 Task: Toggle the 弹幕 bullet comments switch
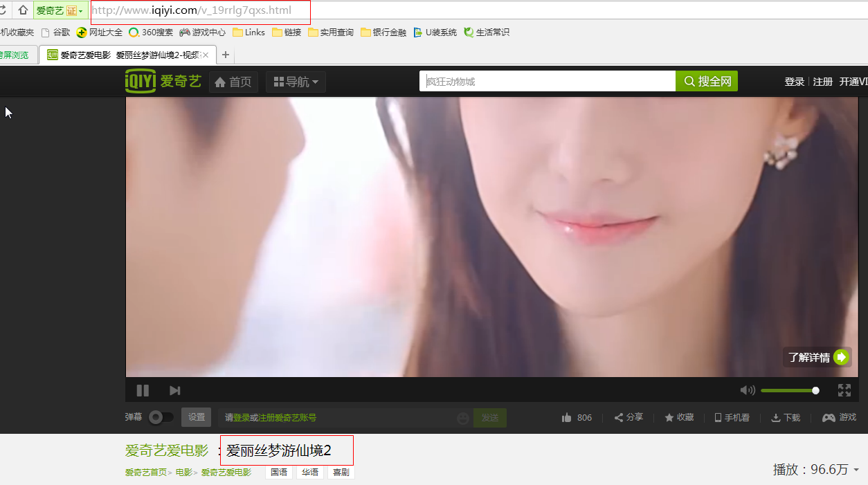coord(161,417)
